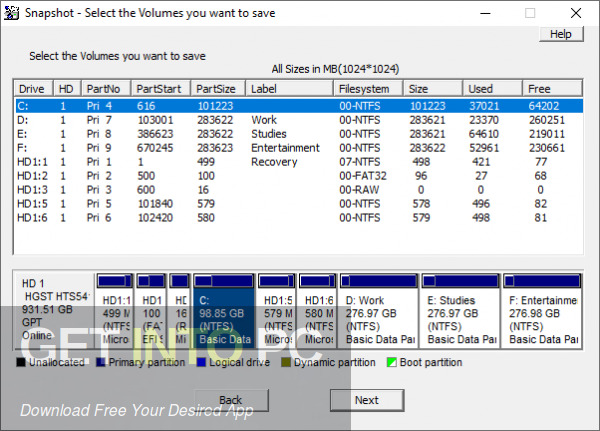The height and width of the screenshot is (431, 600).
Task: Select the HD1:6 580 MB partition block
Action: pyautogui.click(x=317, y=310)
